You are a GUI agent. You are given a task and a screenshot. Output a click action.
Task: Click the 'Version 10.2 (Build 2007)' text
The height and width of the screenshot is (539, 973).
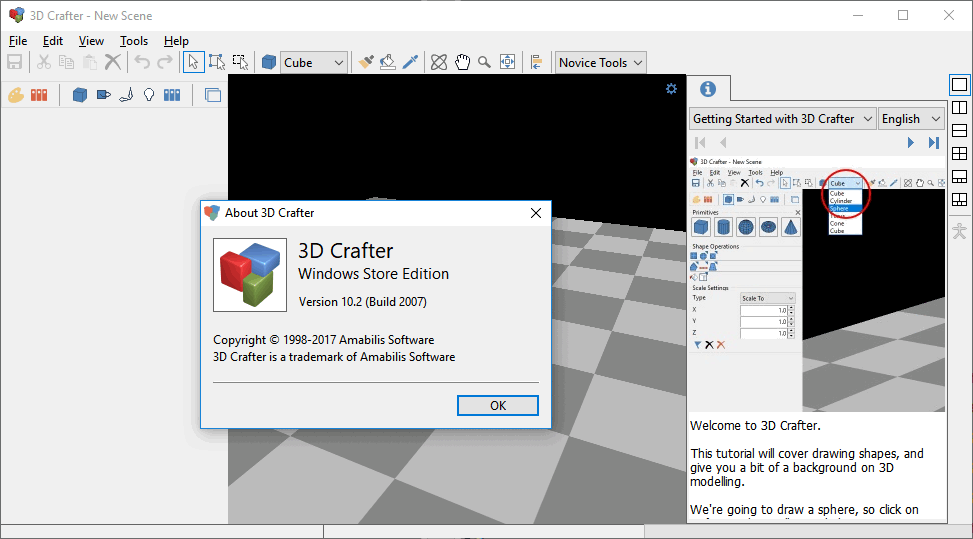pos(362,302)
